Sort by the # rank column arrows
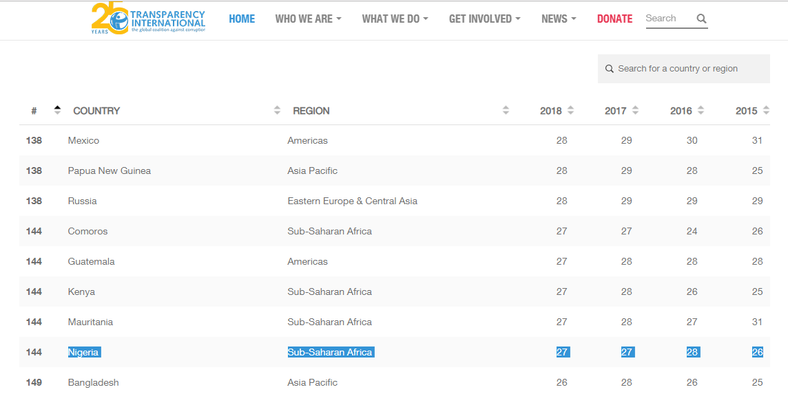The height and width of the screenshot is (396, 788). point(57,110)
